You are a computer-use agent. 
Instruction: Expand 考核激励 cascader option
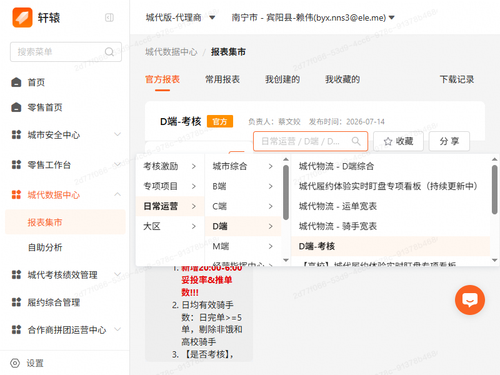170,166
